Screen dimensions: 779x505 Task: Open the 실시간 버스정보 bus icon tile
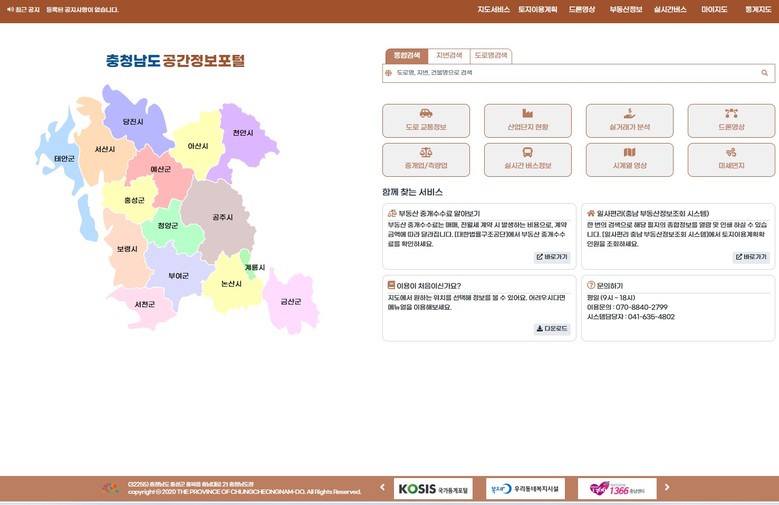528,159
